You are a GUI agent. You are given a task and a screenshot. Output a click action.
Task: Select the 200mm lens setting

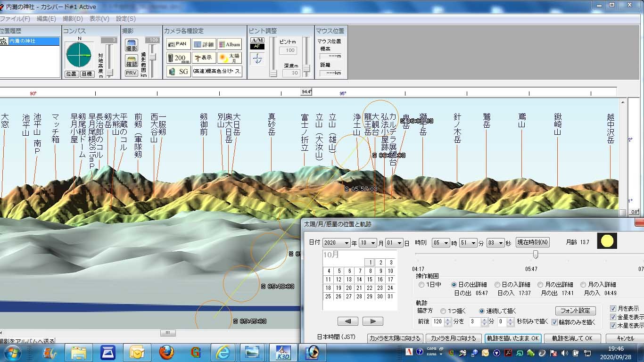[178, 58]
